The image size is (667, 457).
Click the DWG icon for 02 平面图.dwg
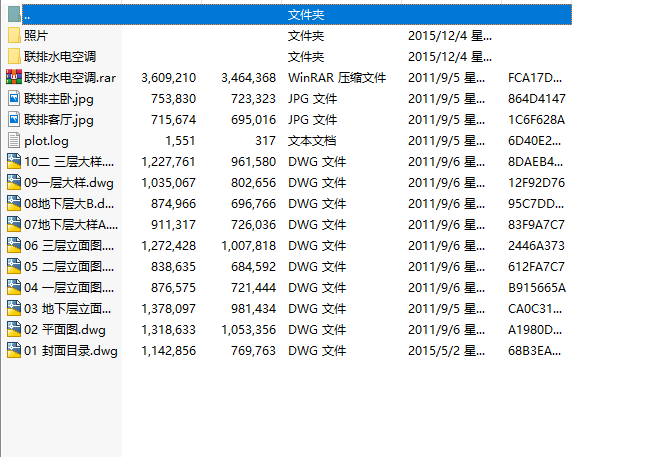pos(13,329)
